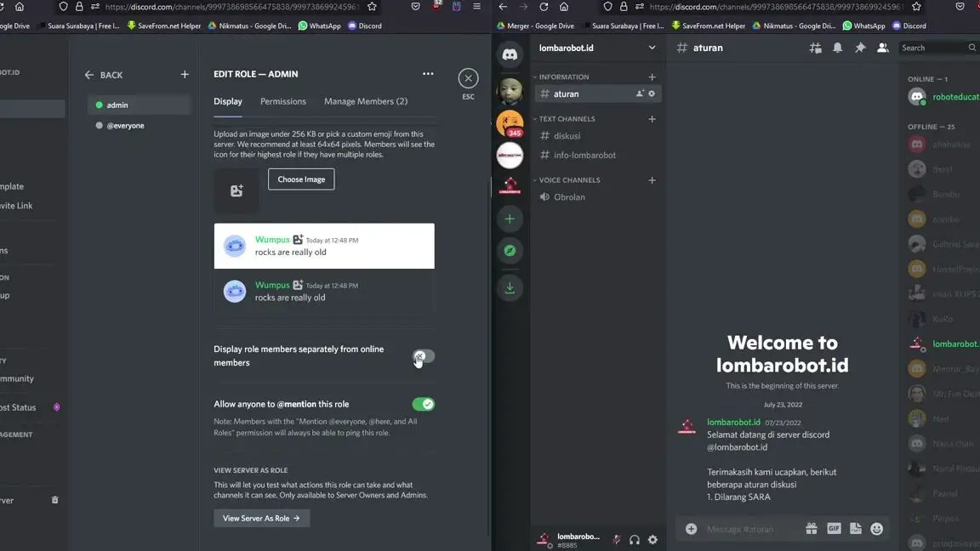
Task: Click roboteducat member in online list
Action: [943, 97]
